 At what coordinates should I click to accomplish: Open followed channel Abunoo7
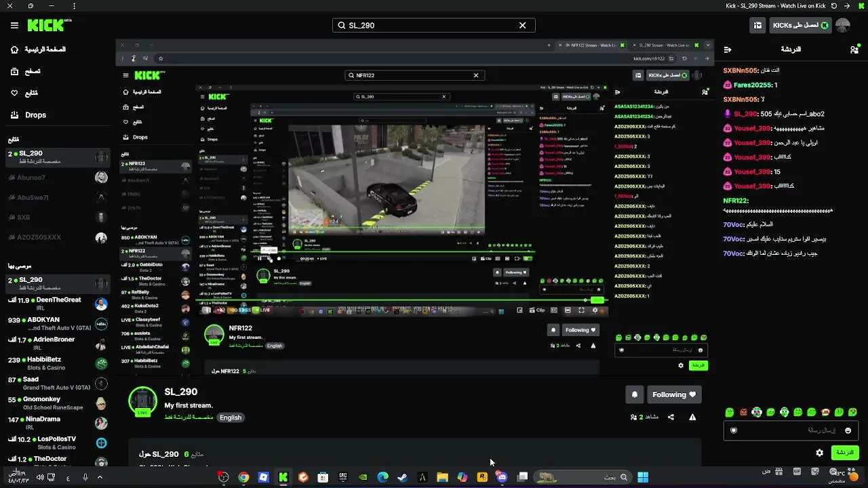click(x=58, y=178)
